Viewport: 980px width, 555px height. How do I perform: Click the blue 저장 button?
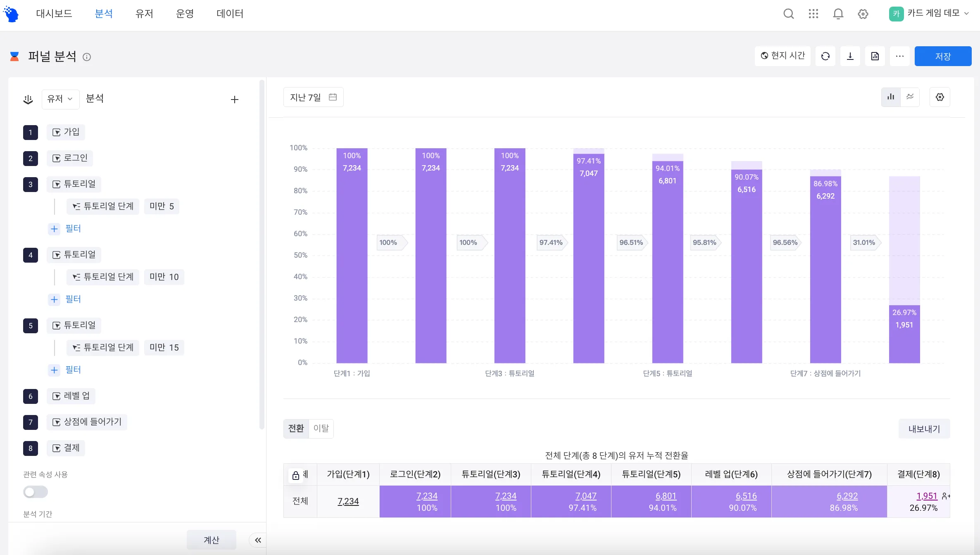(x=943, y=56)
